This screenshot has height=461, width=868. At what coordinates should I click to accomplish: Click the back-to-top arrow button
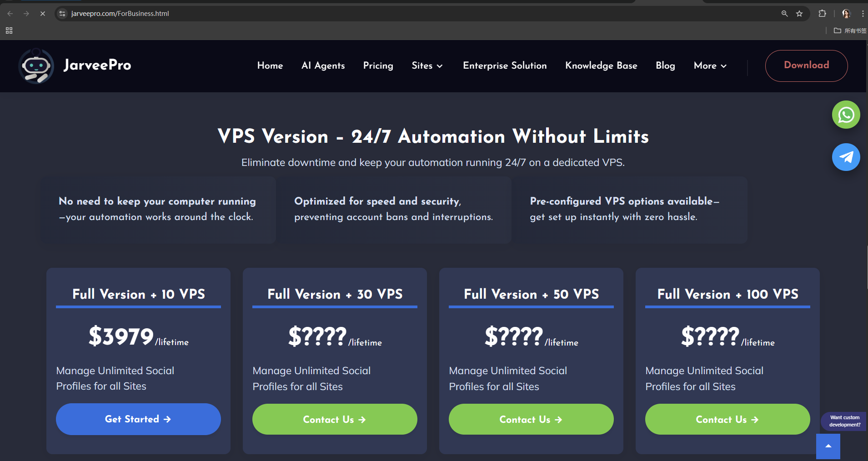[828, 446]
